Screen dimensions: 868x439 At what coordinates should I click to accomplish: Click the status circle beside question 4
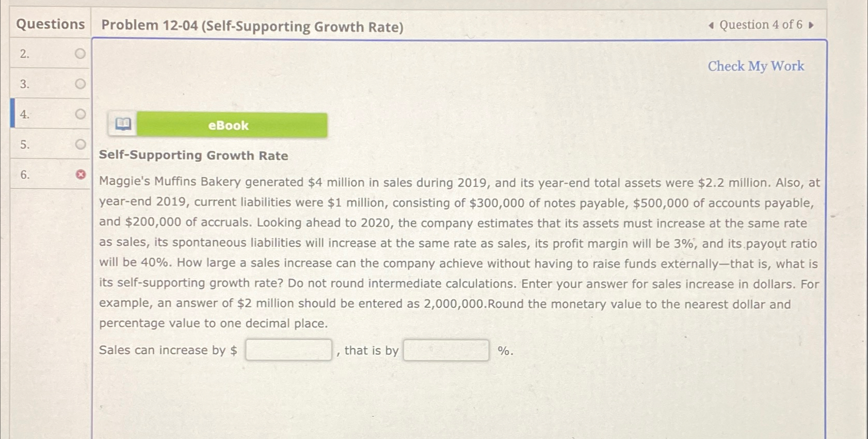pos(79,113)
